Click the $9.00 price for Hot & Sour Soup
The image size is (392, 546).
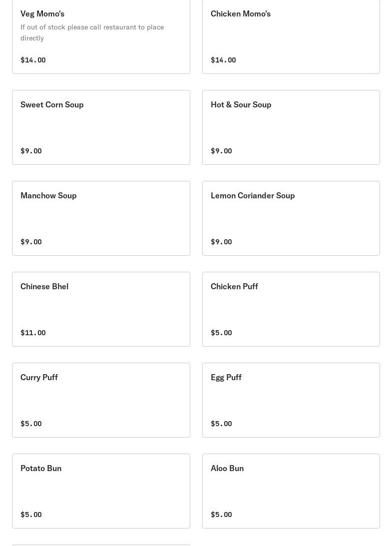point(221,151)
